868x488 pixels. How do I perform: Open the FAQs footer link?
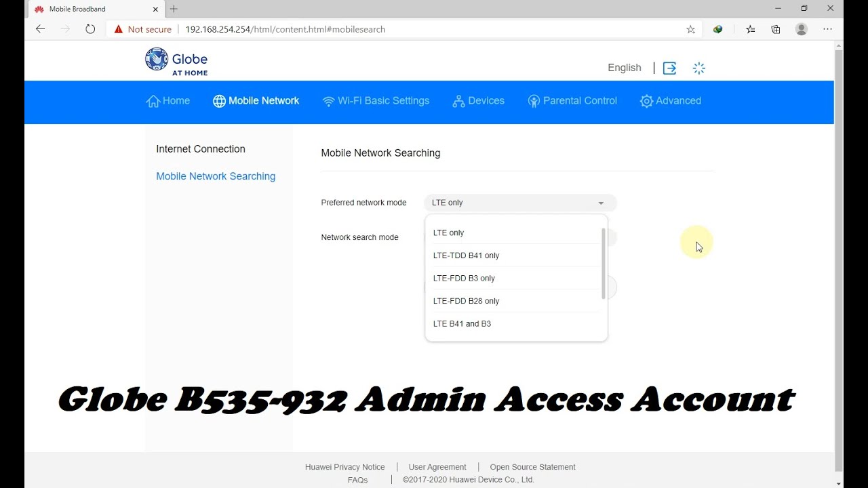(x=357, y=480)
